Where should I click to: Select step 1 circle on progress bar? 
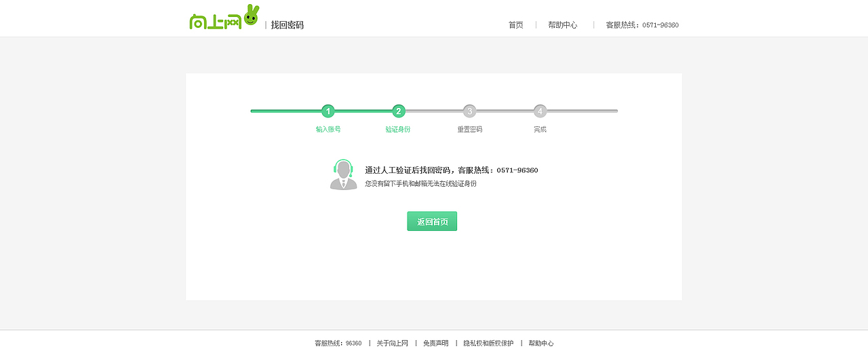(x=328, y=111)
